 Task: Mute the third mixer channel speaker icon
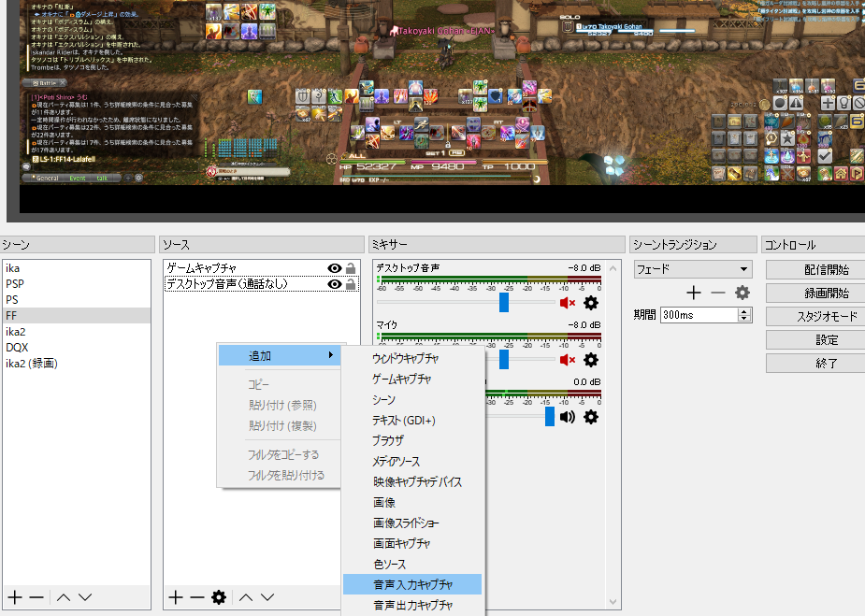567,417
